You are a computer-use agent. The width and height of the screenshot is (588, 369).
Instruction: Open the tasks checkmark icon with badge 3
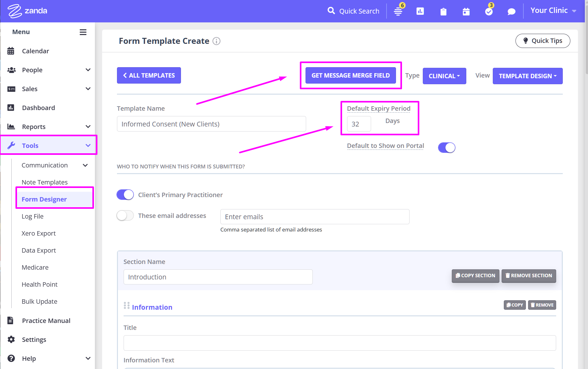(489, 12)
